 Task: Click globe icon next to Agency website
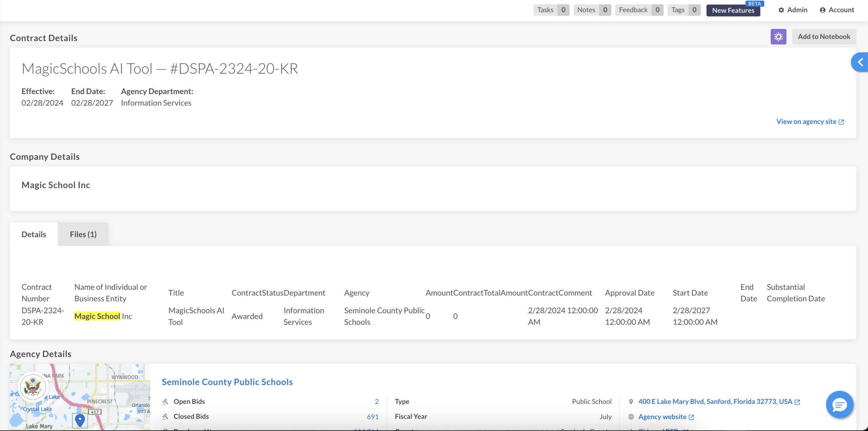tap(631, 417)
